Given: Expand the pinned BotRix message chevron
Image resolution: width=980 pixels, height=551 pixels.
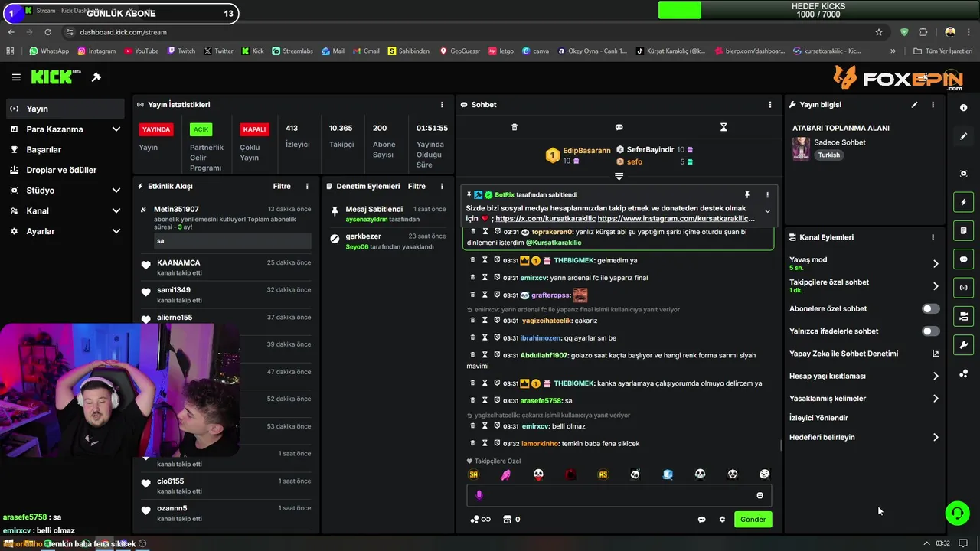Looking at the screenshot, I should click(767, 211).
